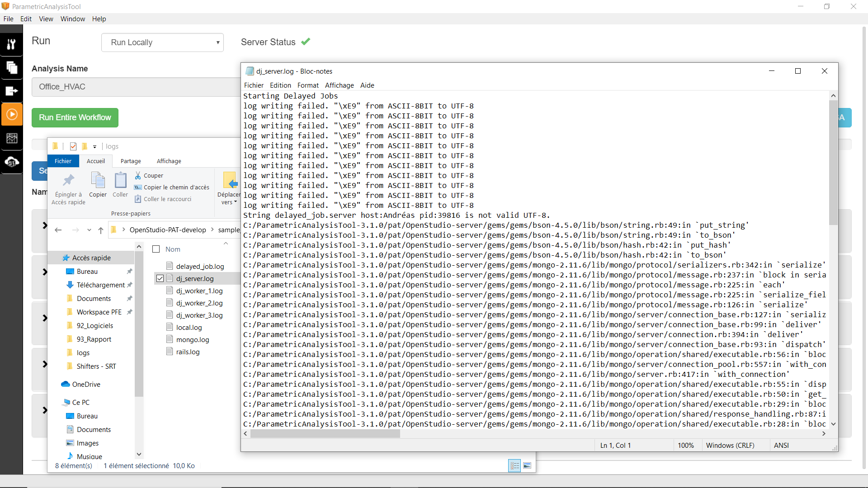Switch to the Partage tab

tap(131, 161)
